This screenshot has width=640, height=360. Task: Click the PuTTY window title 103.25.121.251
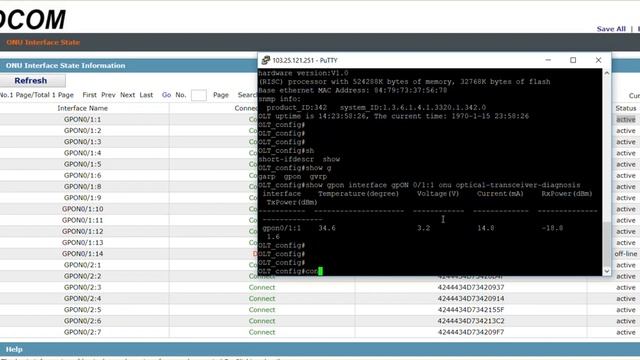[305, 60]
